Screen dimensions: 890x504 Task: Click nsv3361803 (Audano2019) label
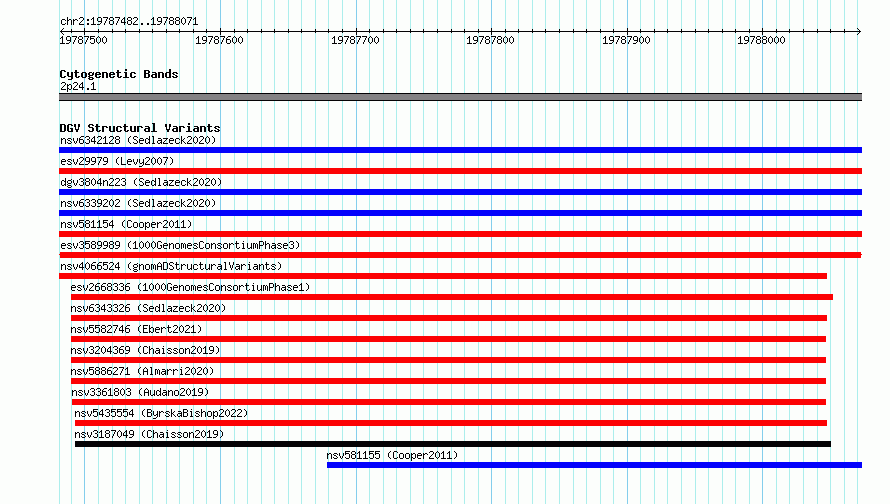tap(140, 392)
